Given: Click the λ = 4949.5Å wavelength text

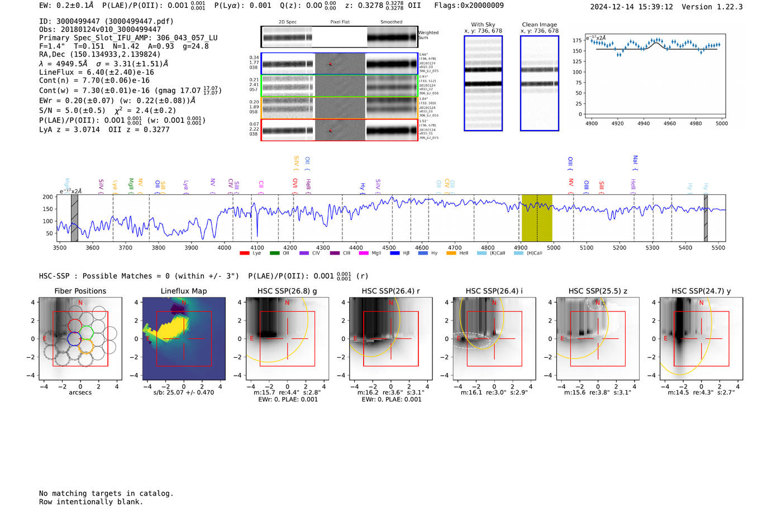Looking at the screenshot, I should pyautogui.click(x=63, y=64).
